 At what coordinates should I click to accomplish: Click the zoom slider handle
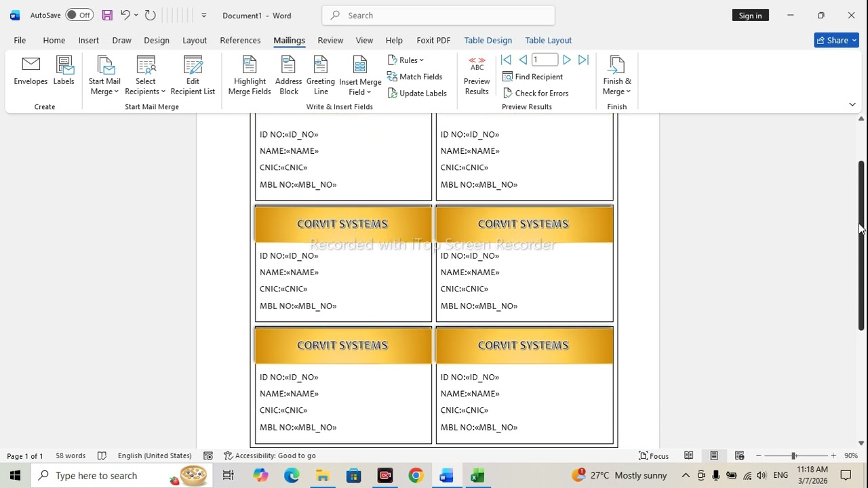point(793,455)
